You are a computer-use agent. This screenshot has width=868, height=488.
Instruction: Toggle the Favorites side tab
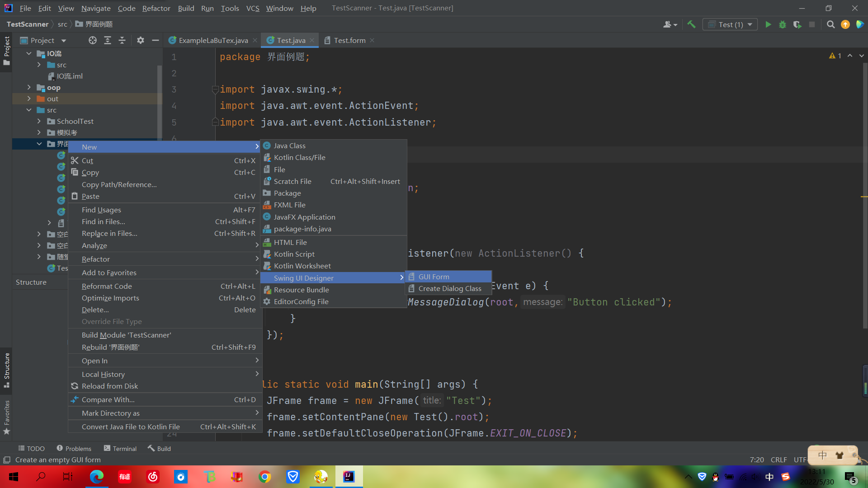7,417
